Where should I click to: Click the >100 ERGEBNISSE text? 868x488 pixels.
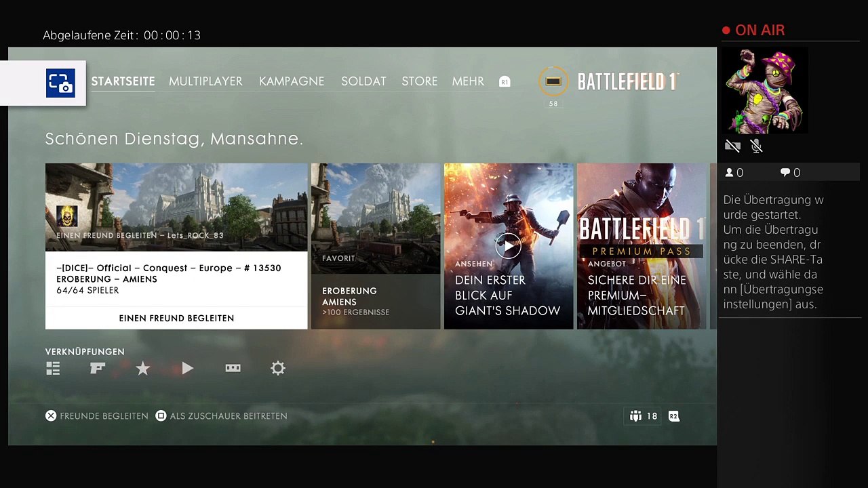pos(355,312)
